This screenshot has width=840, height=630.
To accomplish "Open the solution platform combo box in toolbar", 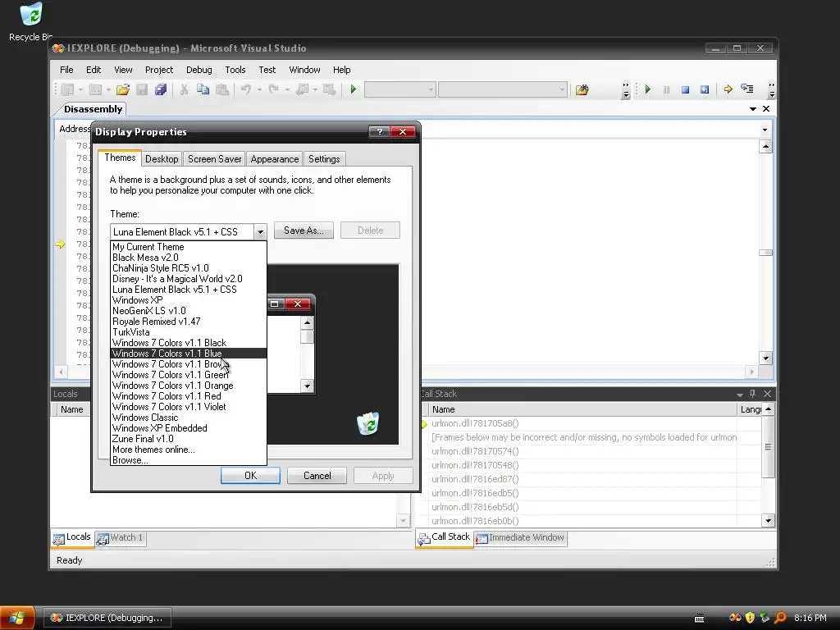I will tap(503, 89).
